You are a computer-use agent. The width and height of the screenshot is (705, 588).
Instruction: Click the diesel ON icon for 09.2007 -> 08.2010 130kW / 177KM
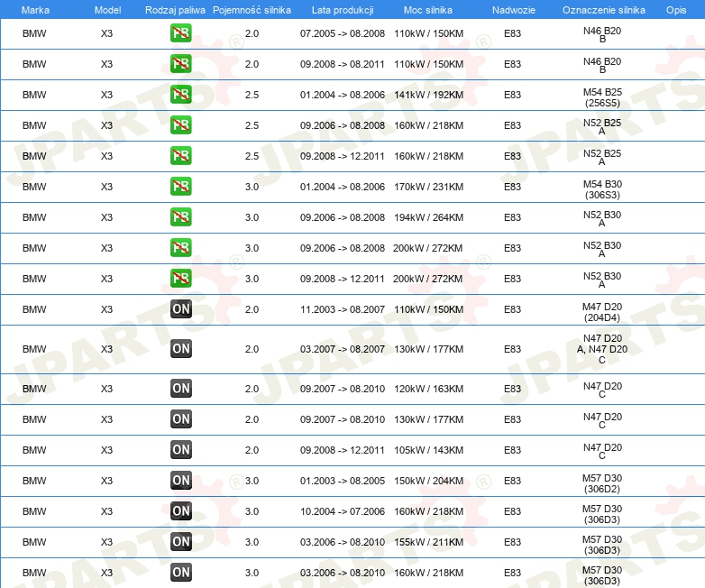(181, 418)
